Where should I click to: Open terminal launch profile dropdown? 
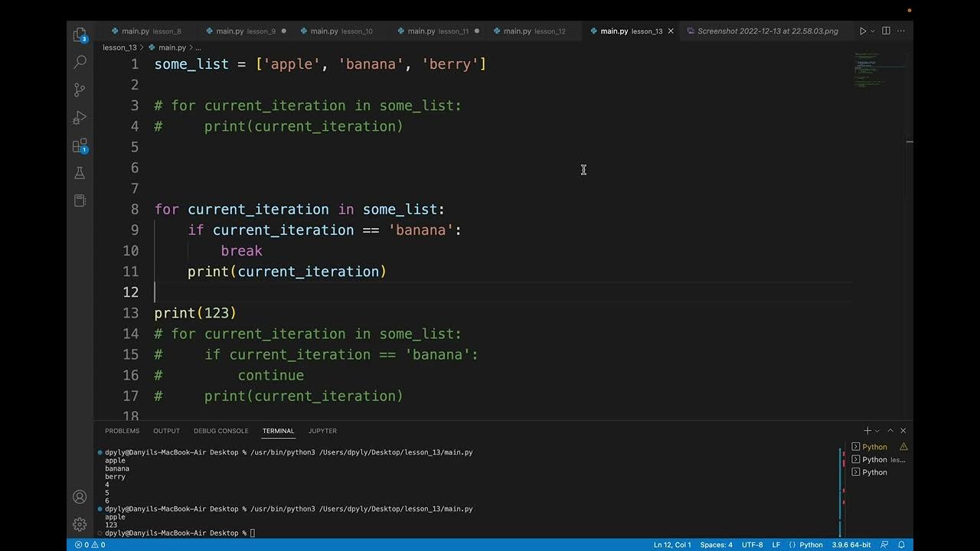click(877, 431)
